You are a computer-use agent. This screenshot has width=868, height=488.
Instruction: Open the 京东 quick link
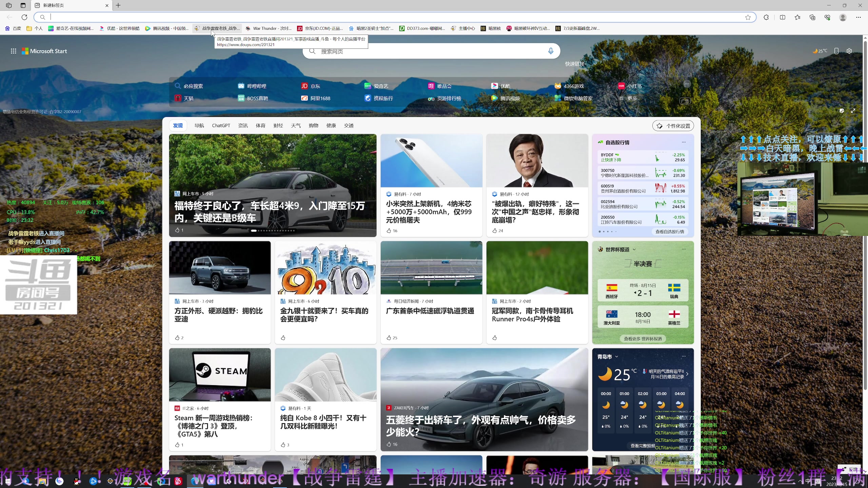(311, 86)
